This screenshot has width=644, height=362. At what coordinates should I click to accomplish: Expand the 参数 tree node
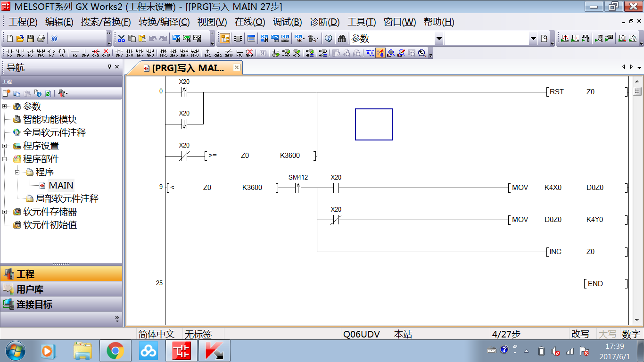[x=5, y=107]
